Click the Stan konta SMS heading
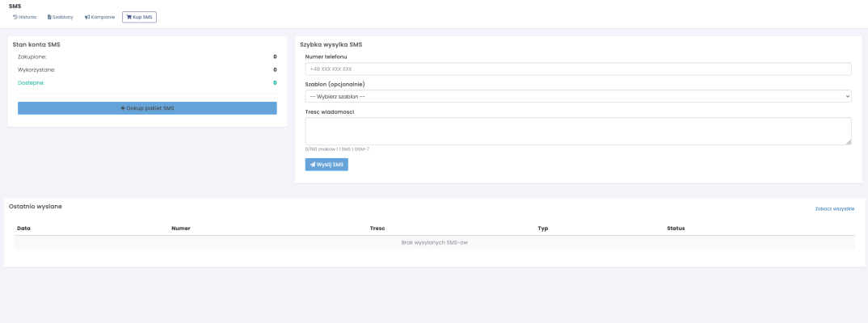 (x=36, y=44)
